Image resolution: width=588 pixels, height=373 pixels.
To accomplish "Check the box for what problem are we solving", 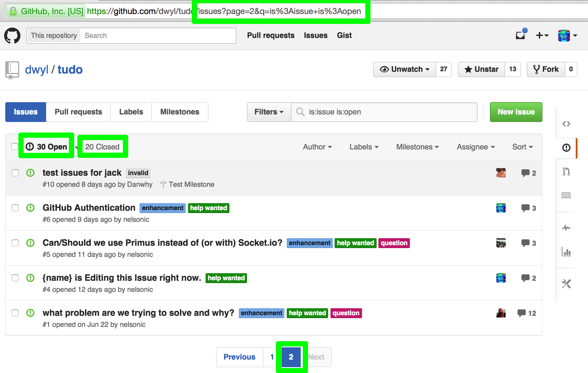I will coord(15,313).
